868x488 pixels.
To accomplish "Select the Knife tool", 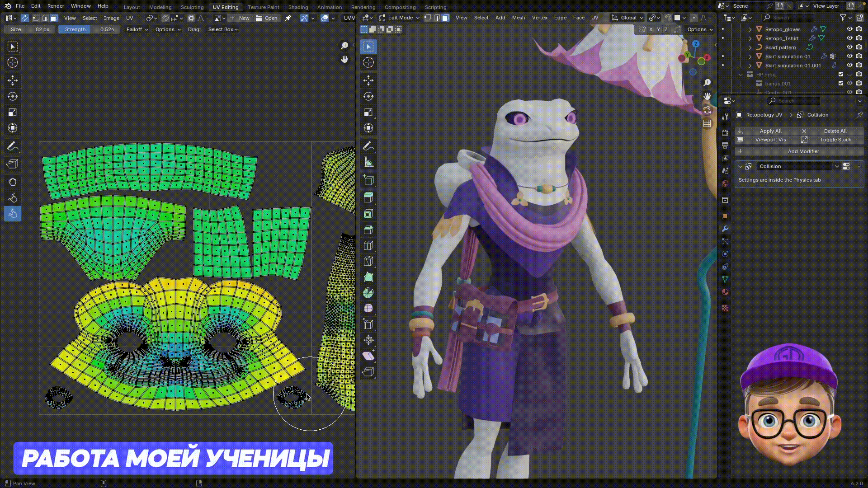I will click(368, 261).
